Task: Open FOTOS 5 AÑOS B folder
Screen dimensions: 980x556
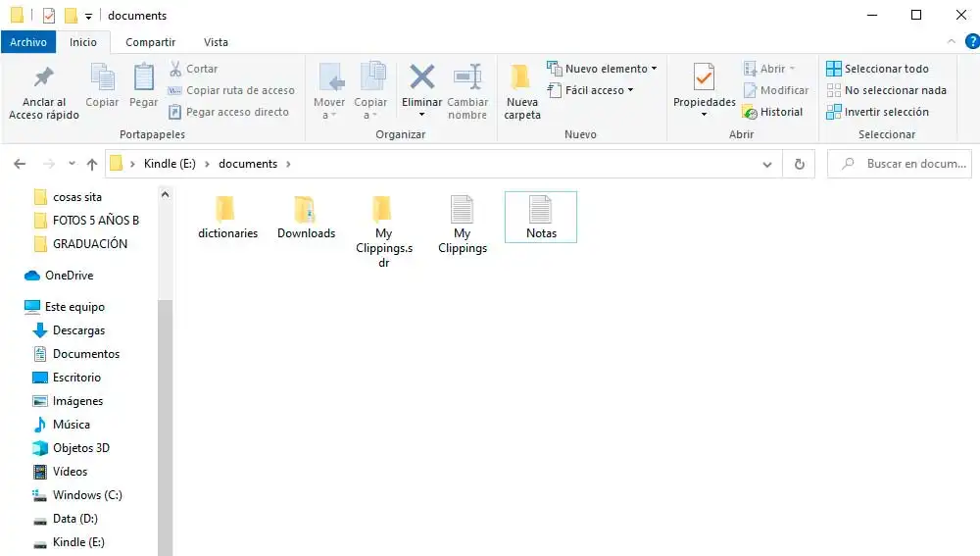Action: [86, 221]
